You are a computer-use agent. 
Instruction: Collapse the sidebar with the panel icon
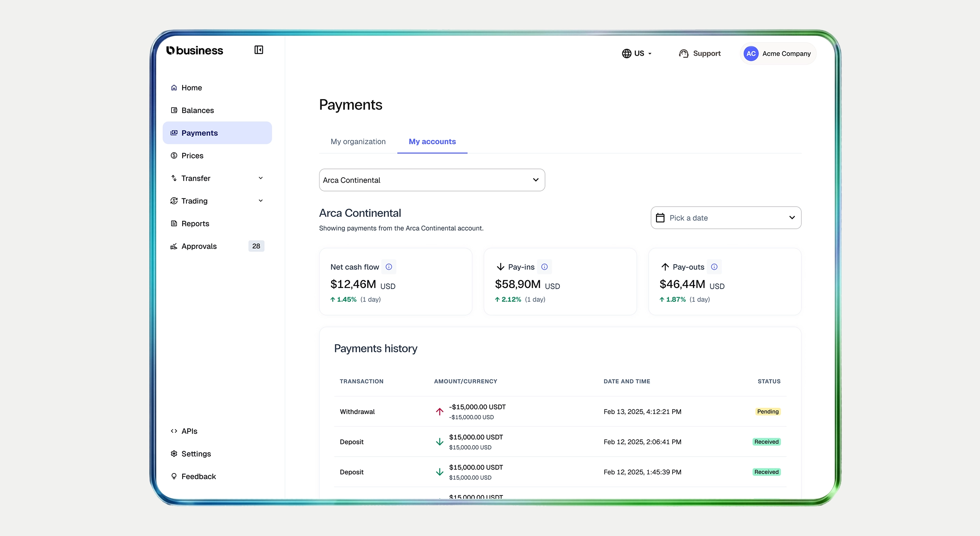click(x=259, y=50)
